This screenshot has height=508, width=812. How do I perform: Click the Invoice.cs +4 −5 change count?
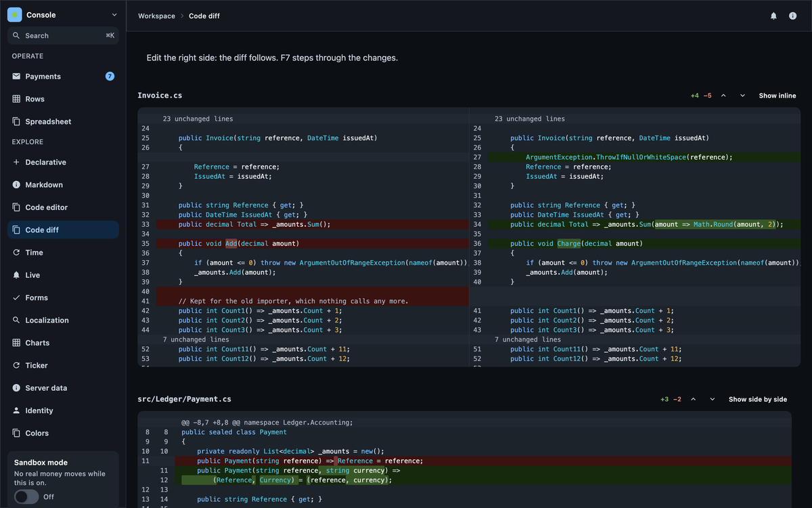[701, 96]
